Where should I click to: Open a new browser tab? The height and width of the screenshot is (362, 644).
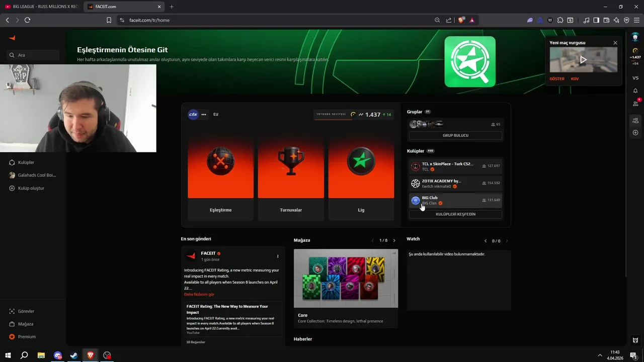pyautogui.click(x=172, y=7)
